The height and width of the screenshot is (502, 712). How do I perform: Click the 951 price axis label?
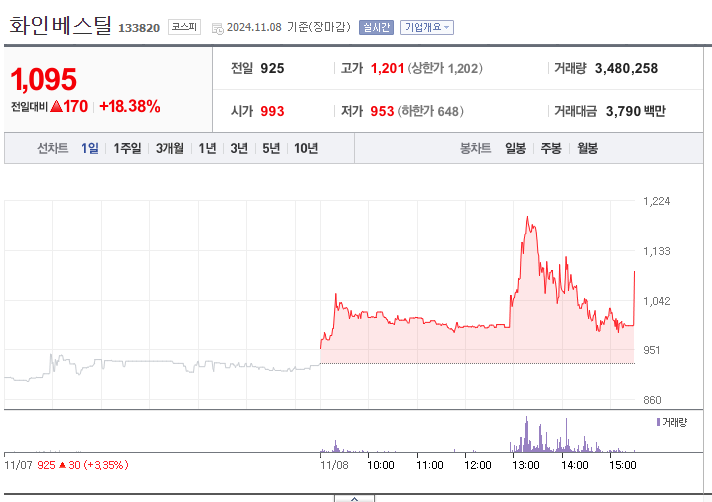[x=652, y=350]
